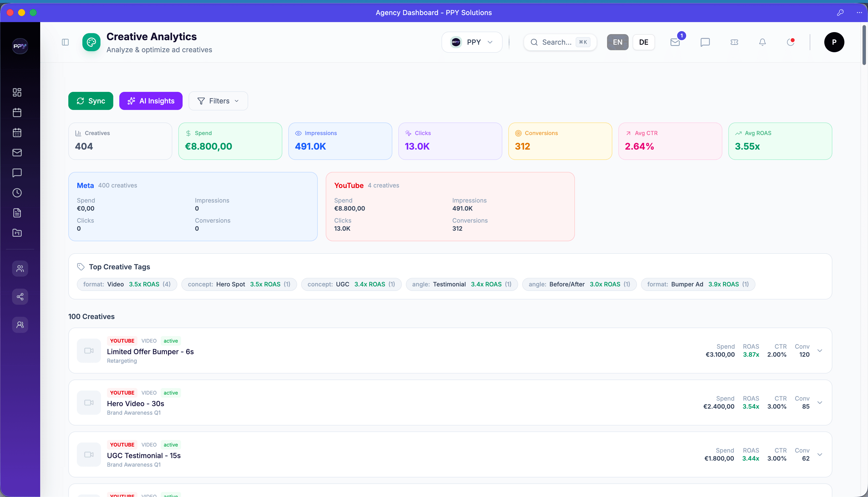The height and width of the screenshot is (497, 868).
Task: Open the profile avatar labeled P
Action: pyautogui.click(x=834, y=42)
